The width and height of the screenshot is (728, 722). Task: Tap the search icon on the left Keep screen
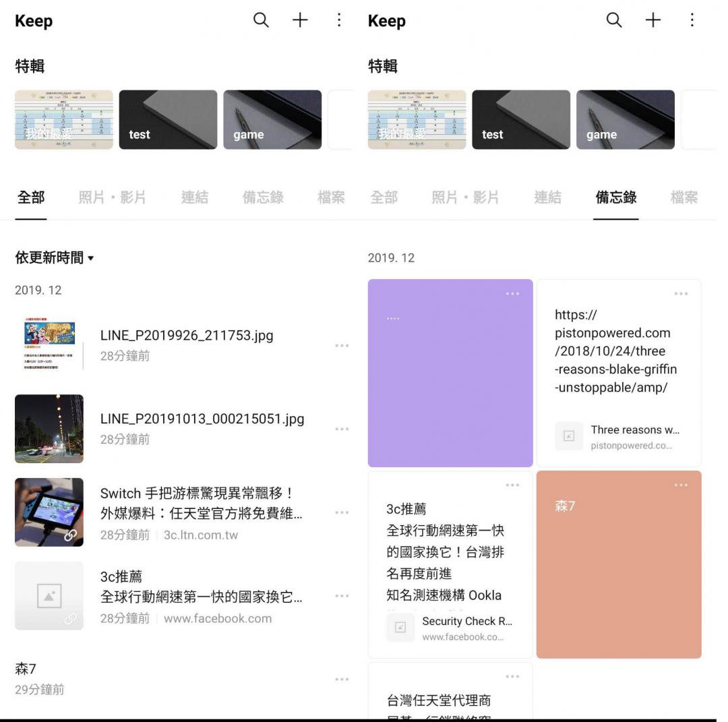261,20
